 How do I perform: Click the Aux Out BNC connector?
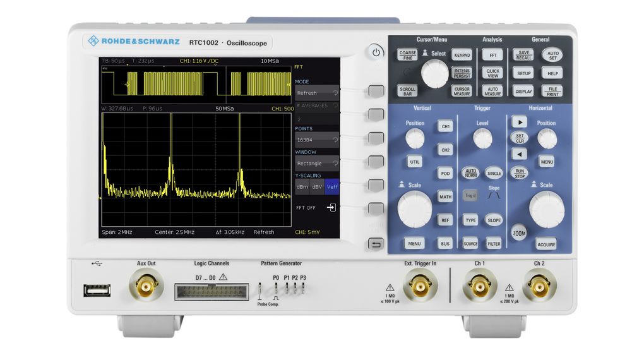tap(146, 285)
